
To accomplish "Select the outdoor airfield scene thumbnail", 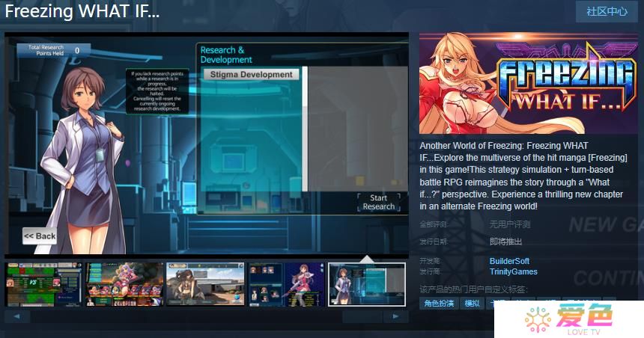I will 205,285.
